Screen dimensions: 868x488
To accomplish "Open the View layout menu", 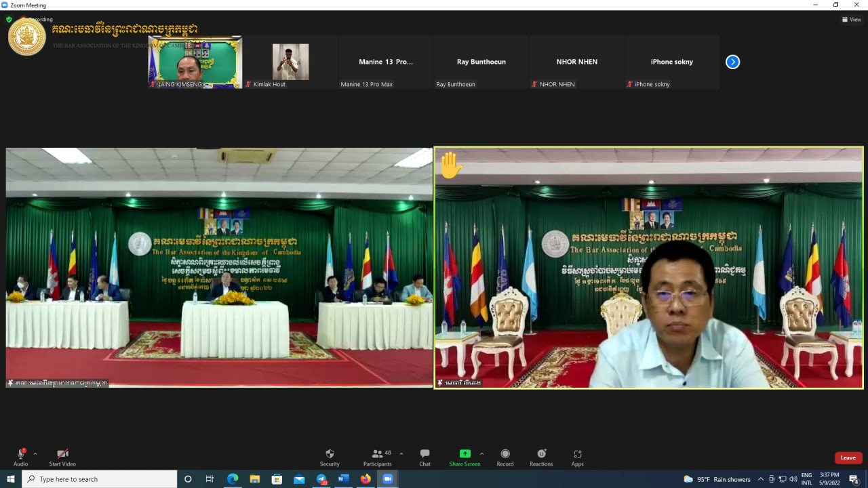I will click(852, 20).
